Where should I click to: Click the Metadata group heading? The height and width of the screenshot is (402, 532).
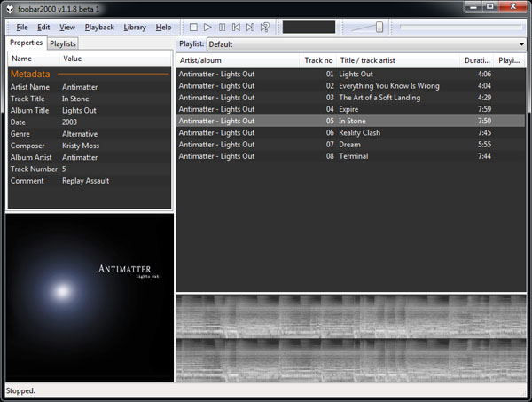[30, 74]
